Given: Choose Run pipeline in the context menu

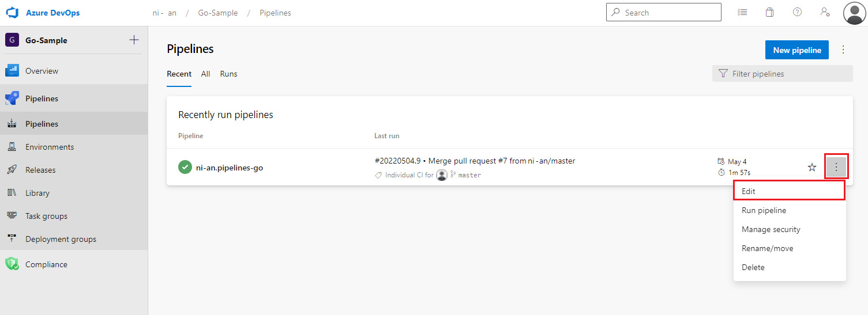Looking at the screenshot, I should click(764, 210).
